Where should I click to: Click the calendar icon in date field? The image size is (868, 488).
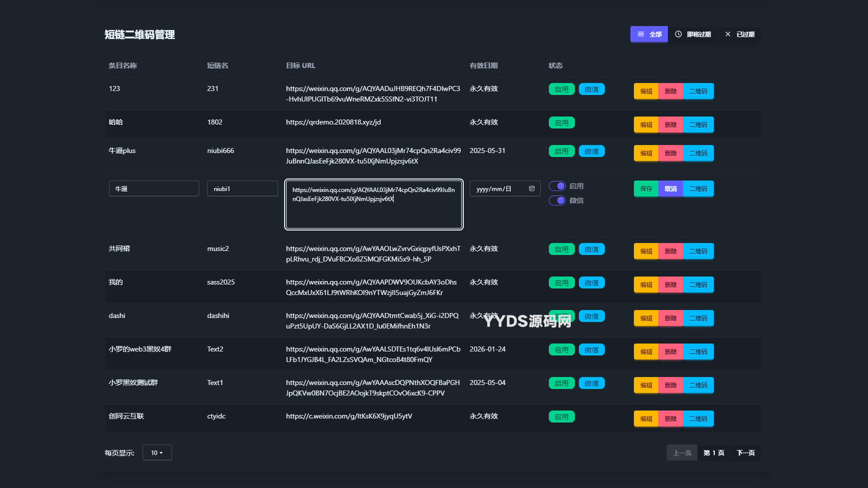(532, 188)
